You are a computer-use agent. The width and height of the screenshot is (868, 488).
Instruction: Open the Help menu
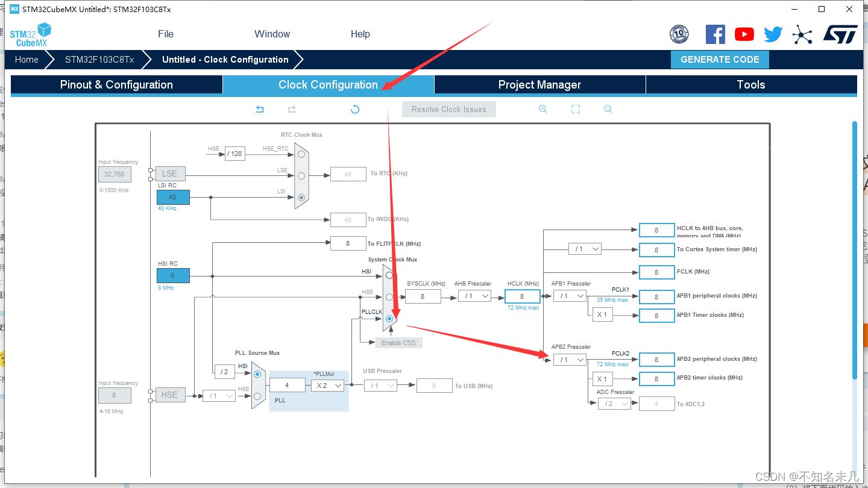pos(360,34)
